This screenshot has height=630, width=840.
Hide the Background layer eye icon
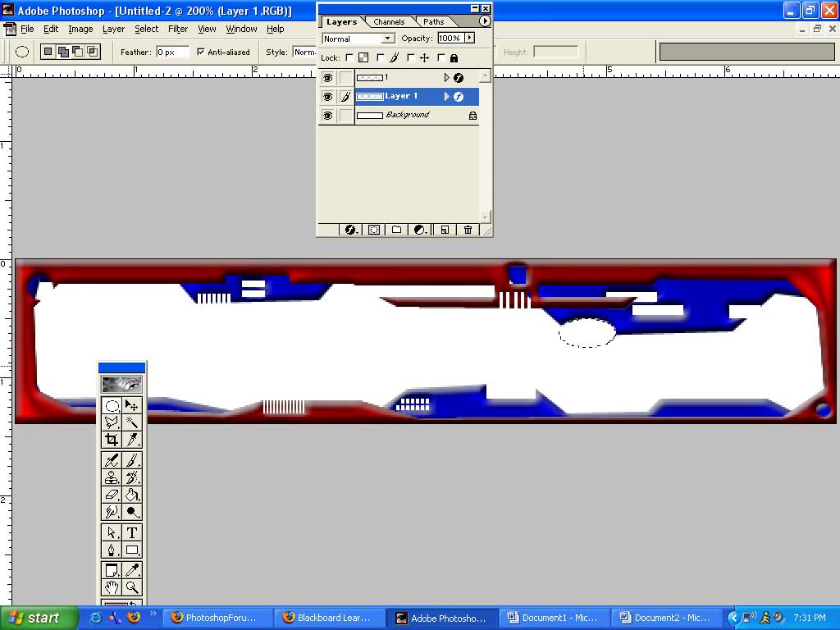327,116
